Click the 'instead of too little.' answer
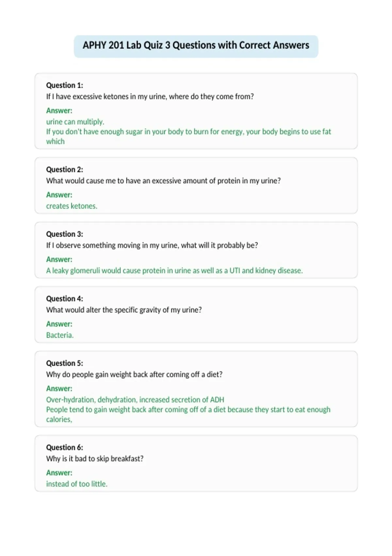Image resolution: width=392 pixels, height=556 pixels. tap(77, 484)
